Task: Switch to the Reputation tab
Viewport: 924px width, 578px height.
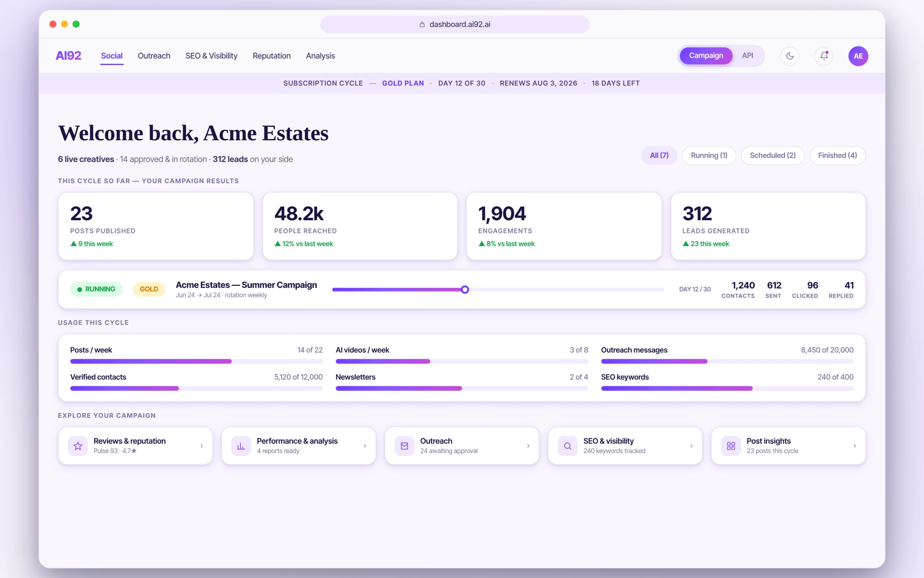Action: point(271,56)
